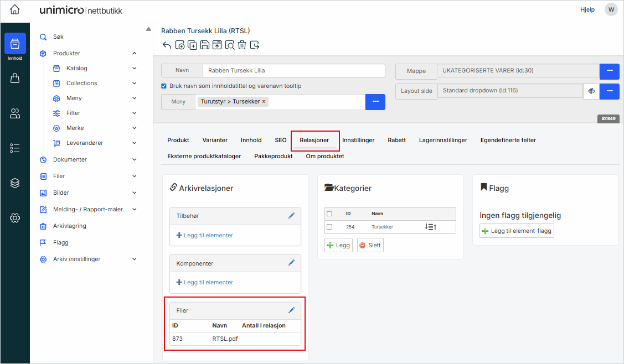Image resolution: width=624 pixels, height=364 pixels.
Task: Toggle the eye icon next to Layout side
Action: click(x=591, y=91)
